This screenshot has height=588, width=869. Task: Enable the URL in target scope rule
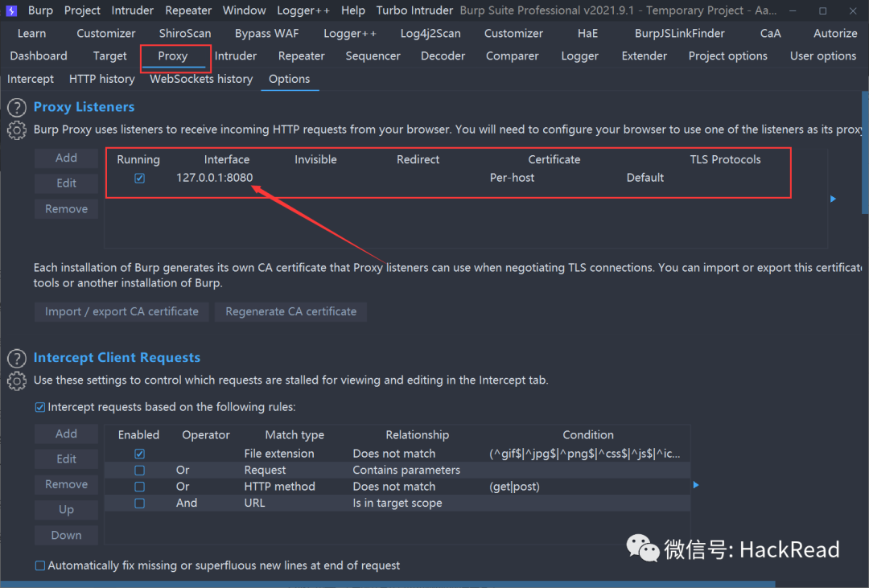tap(140, 504)
